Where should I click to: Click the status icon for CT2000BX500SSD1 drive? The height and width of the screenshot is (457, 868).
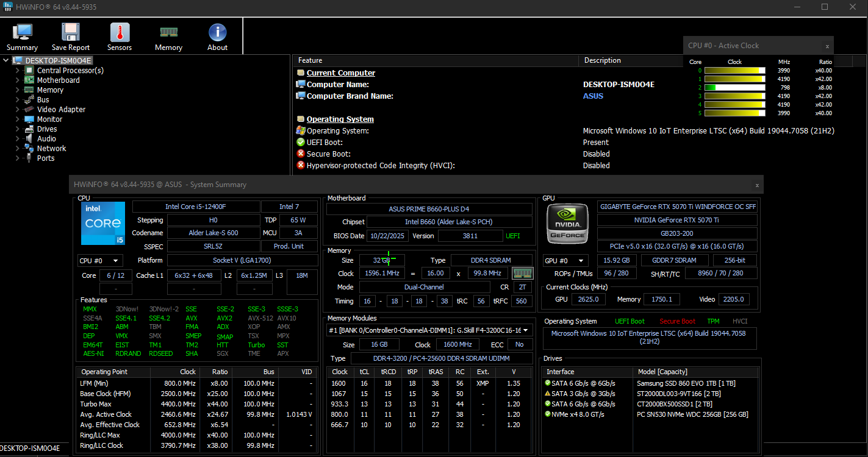pyautogui.click(x=548, y=404)
